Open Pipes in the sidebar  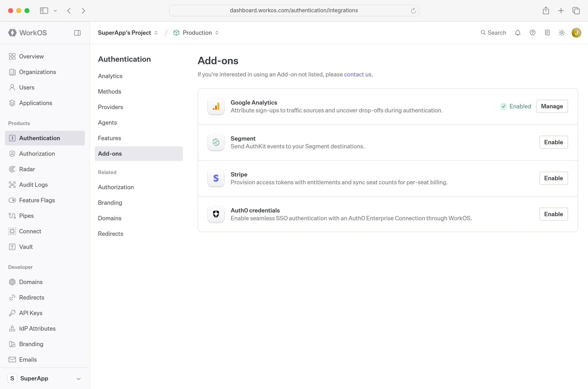pyautogui.click(x=45, y=216)
